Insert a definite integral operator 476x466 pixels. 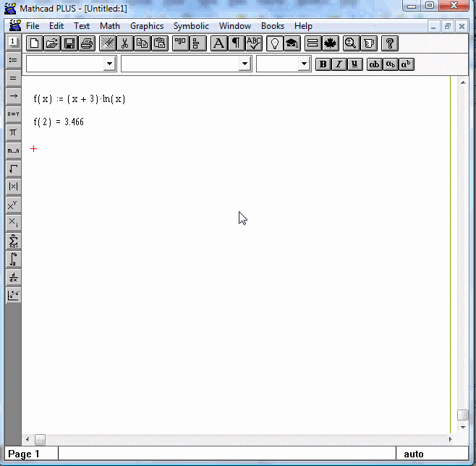click(x=13, y=259)
